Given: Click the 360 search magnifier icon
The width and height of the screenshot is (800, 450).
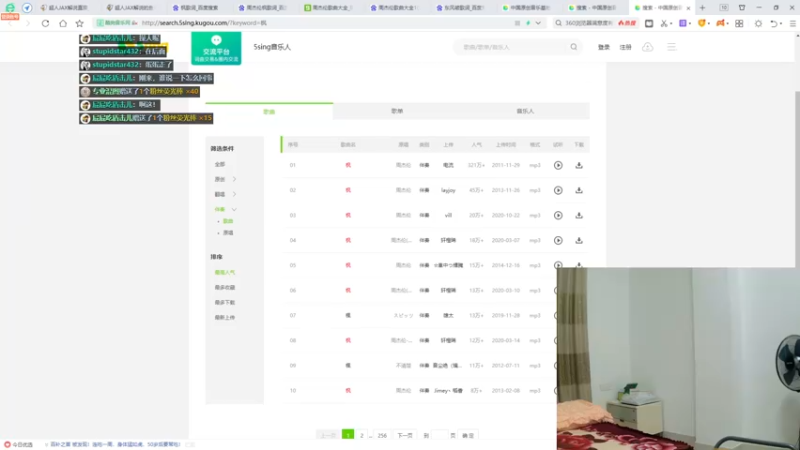Looking at the screenshot, I should click(x=559, y=23).
